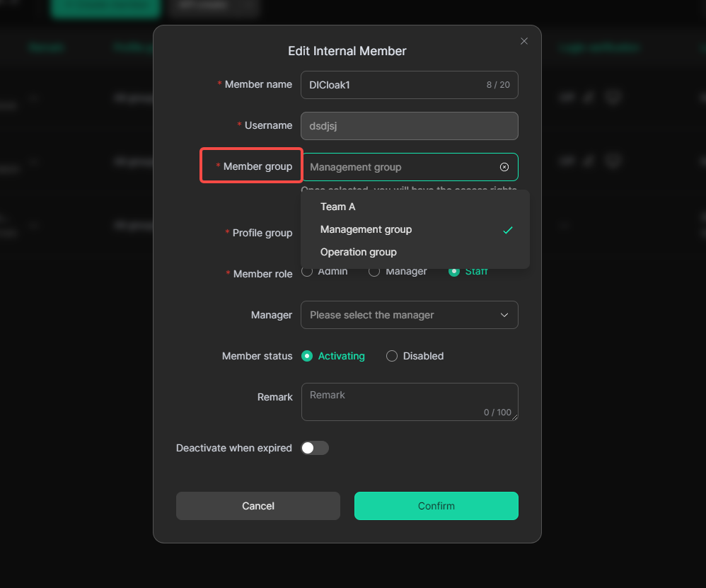Image resolution: width=706 pixels, height=588 pixels.
Task: Click into the Remark text area
Action: coord(409,401)
